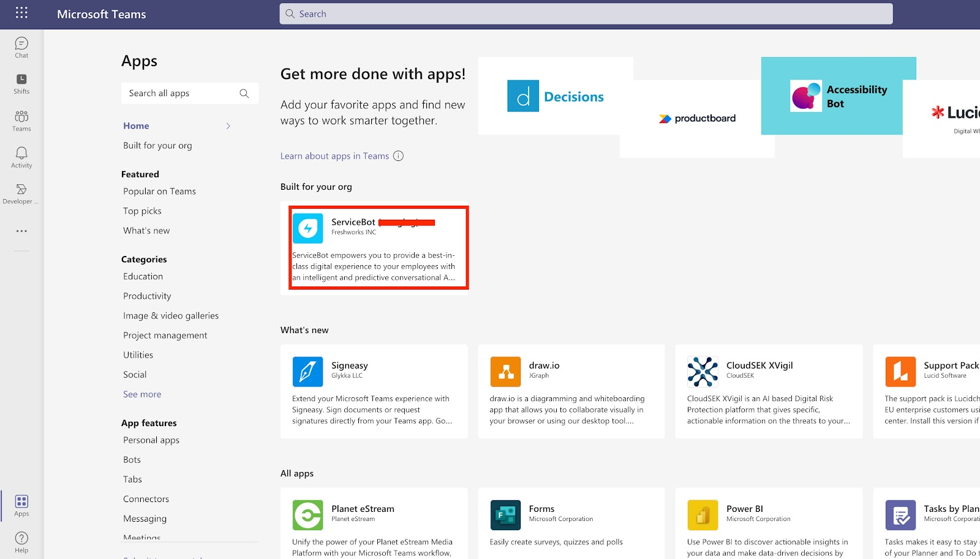Click the Support Pack app icon
Screen dimensions: 980x559
pos(900,372)
